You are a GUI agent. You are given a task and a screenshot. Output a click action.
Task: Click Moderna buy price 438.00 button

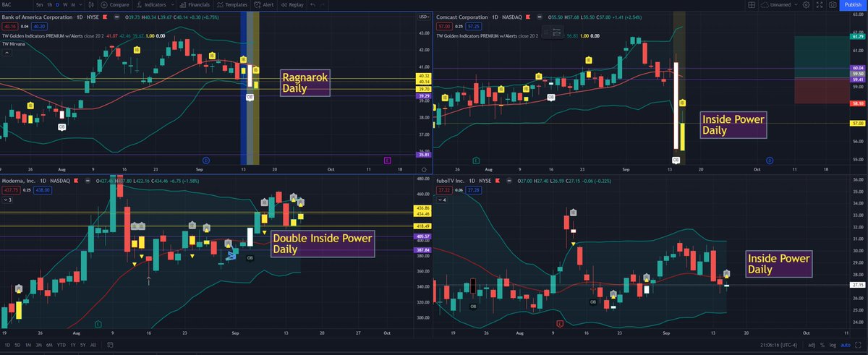[x=43, y=190]
